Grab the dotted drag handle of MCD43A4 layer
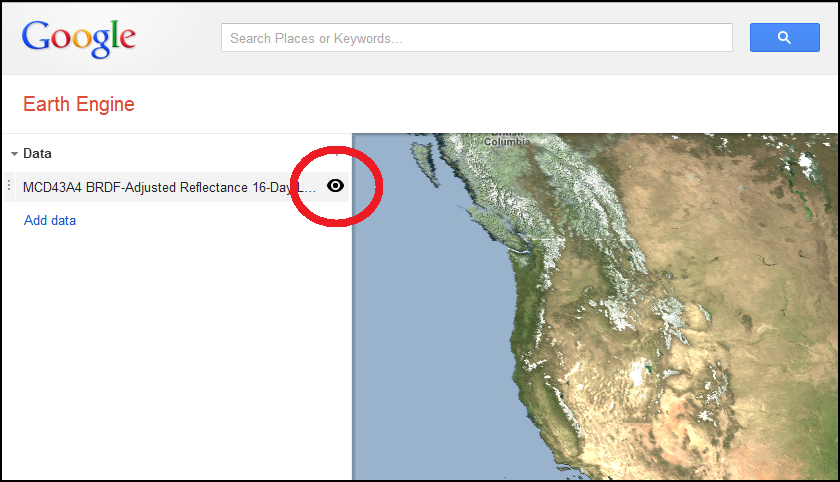 coord(9,186)
